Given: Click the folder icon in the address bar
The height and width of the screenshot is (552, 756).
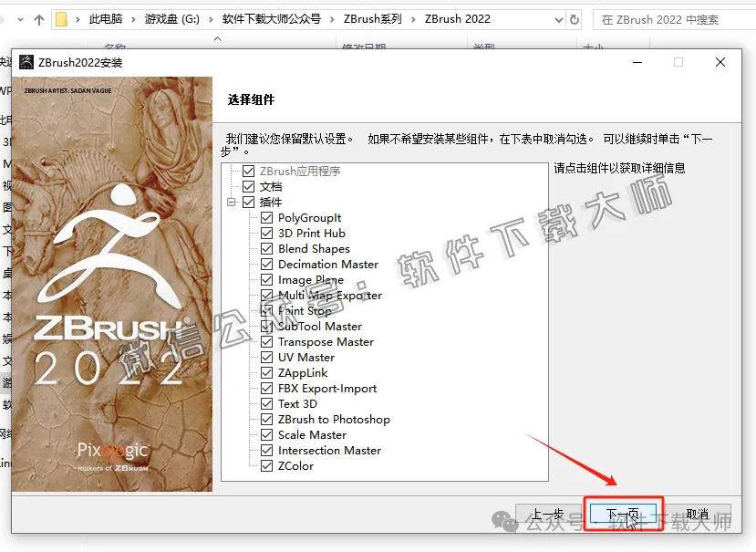Looking at the screenshot, I should point(61,16).
